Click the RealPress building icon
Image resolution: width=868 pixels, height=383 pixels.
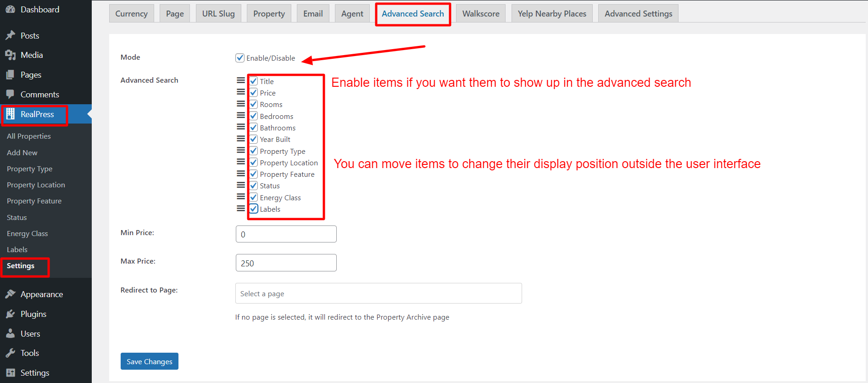click(x=10, y=114)
